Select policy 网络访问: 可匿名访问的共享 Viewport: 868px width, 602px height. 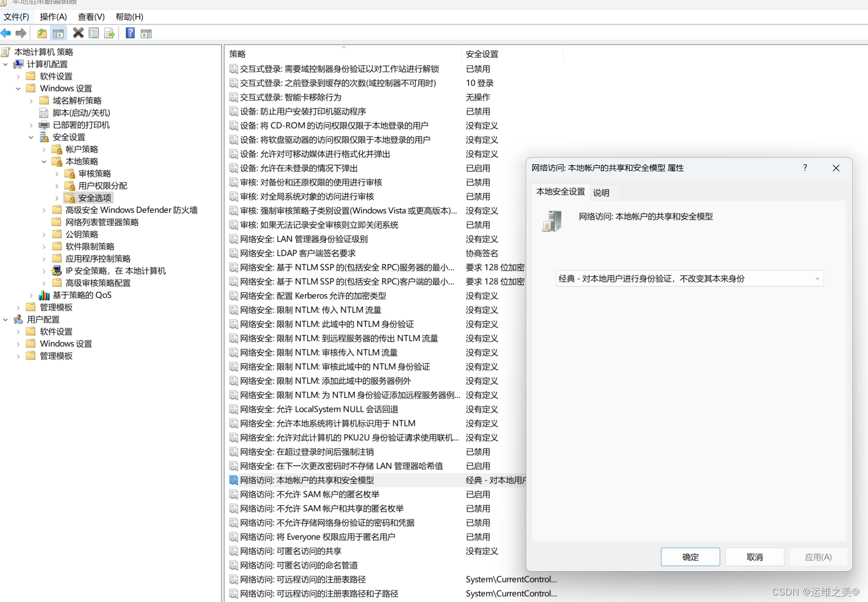pyautogui.click(x=291, y=551)
